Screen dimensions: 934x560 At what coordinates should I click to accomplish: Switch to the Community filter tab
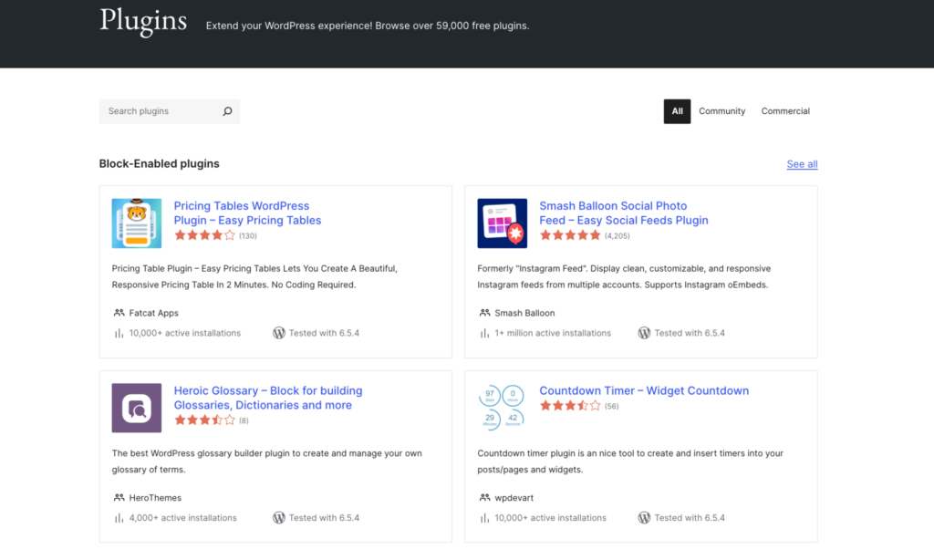coord(721,111)
